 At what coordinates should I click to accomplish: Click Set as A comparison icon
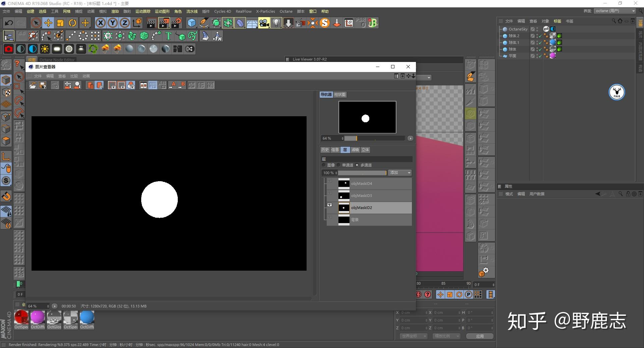pos(172,85)
